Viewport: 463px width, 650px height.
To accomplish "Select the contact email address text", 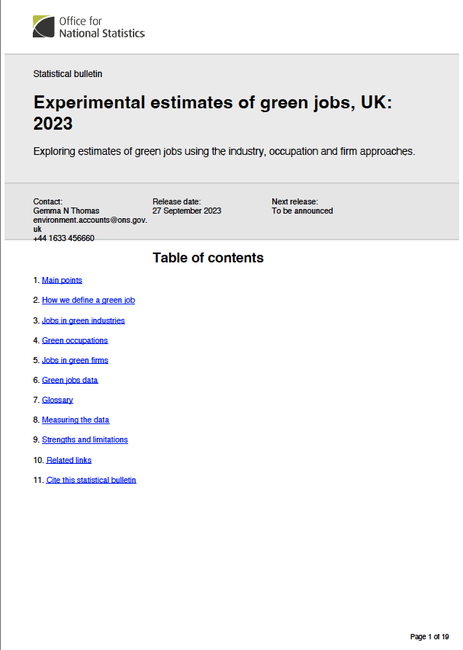I will pyautogui.click(x=90, y=224).
